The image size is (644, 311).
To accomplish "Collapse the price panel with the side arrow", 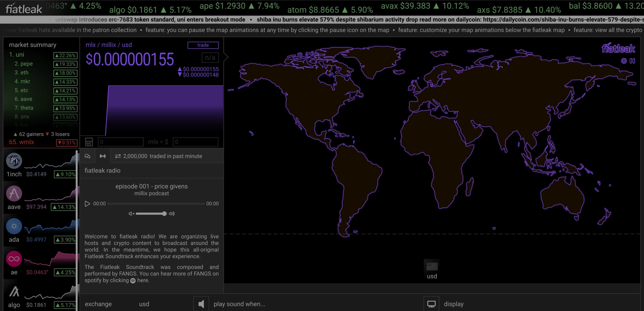I will coord(226,57).
